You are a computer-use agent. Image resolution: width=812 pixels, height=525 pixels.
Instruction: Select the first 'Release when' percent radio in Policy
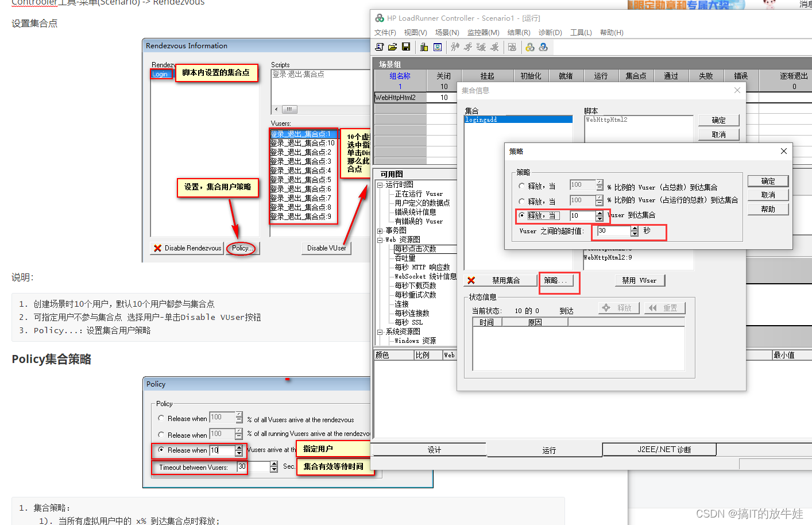point(161,418)
